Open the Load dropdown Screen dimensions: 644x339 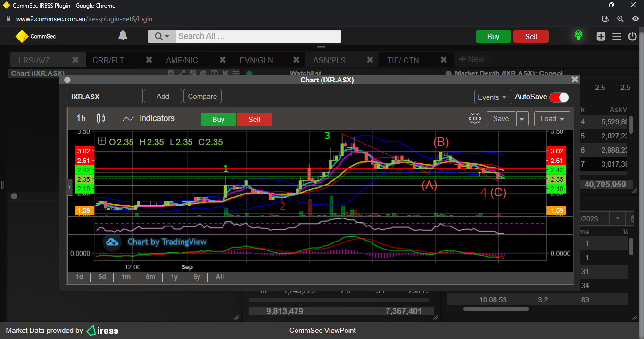pos(552,119)
